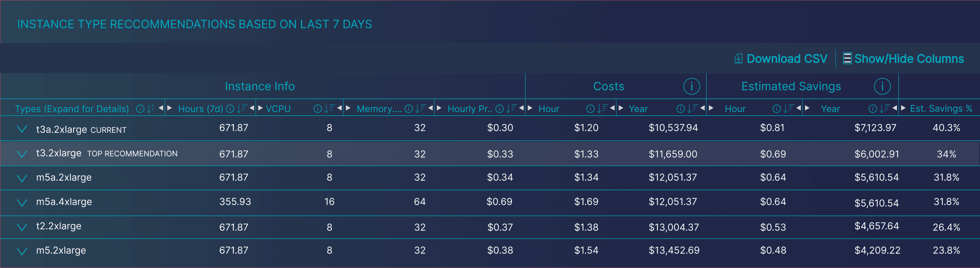Viewport: 980px width, 268px height.
Task: Click the TOP RECOMMENDATION label
Action: [x=132, y=154]
